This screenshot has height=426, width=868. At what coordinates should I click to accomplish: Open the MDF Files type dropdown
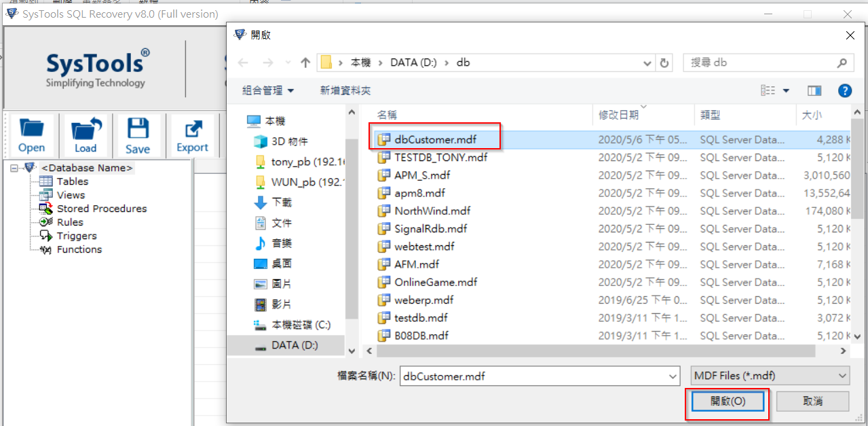coord(770,375)
